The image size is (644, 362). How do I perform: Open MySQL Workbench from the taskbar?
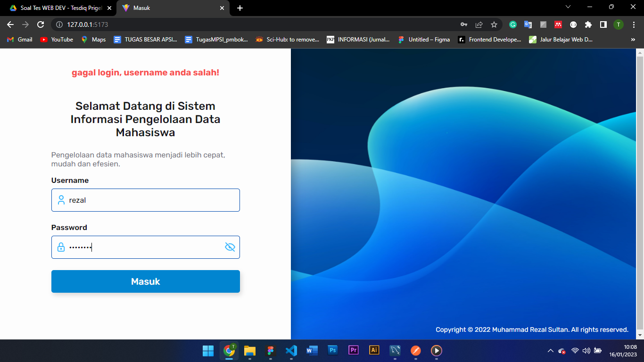pos(395,351)
